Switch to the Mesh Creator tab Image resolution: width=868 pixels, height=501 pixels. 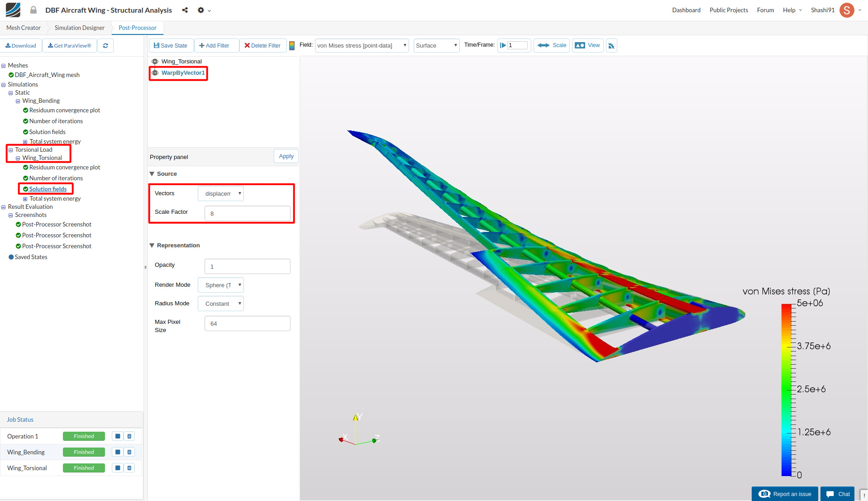point(24,28)
